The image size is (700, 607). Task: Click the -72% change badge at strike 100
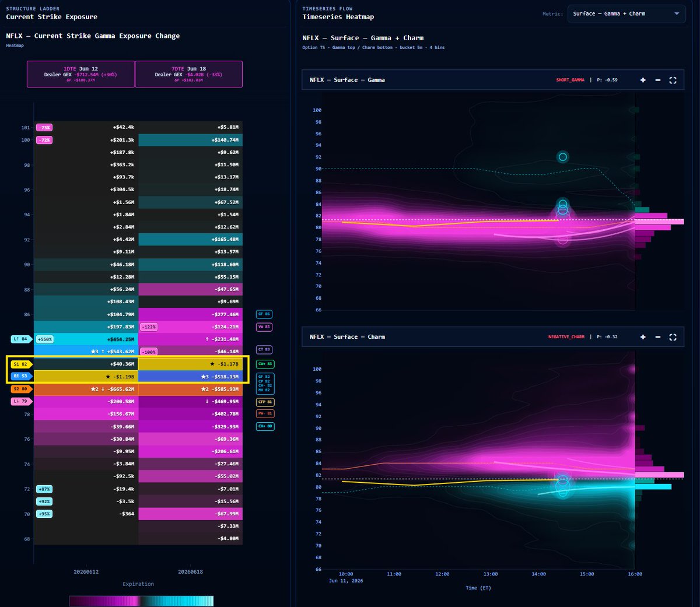pos(44,140)
